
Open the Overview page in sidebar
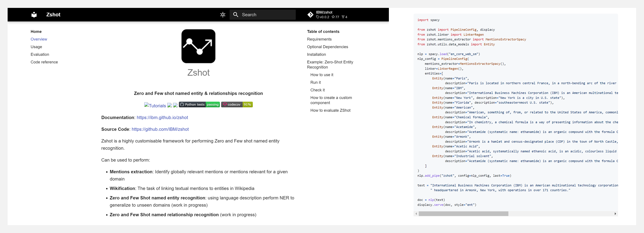click(39, 39)
